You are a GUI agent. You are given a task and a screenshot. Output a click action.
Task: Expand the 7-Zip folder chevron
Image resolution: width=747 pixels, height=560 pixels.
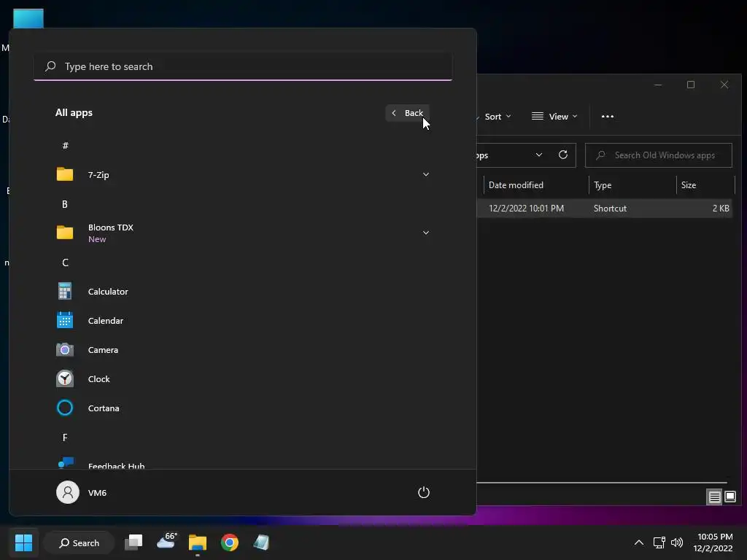click(426, 174)
